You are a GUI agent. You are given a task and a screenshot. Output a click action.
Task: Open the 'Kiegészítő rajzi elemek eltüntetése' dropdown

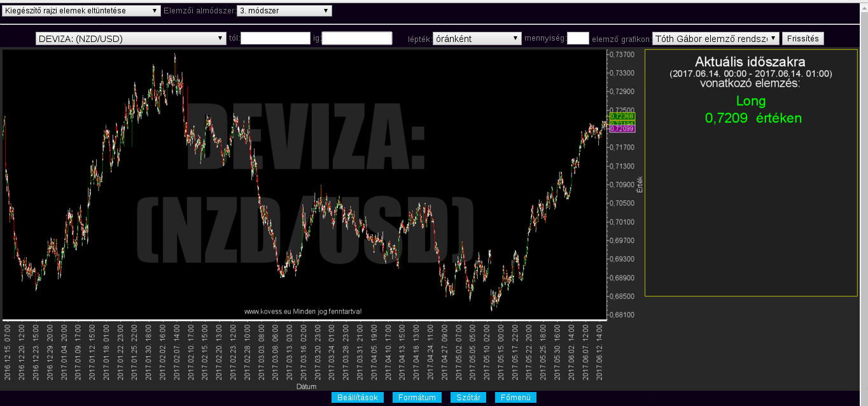(x=81, y=11)
